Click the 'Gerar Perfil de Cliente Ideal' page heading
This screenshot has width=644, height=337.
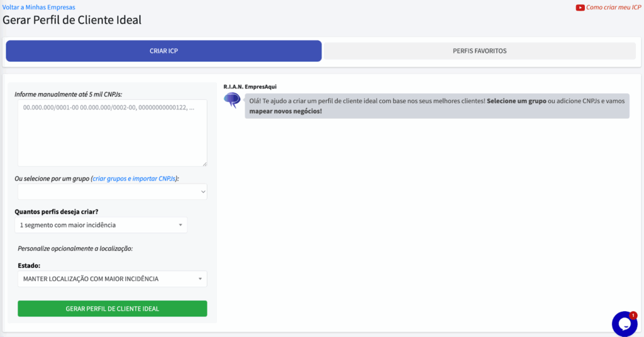(72, 19)
